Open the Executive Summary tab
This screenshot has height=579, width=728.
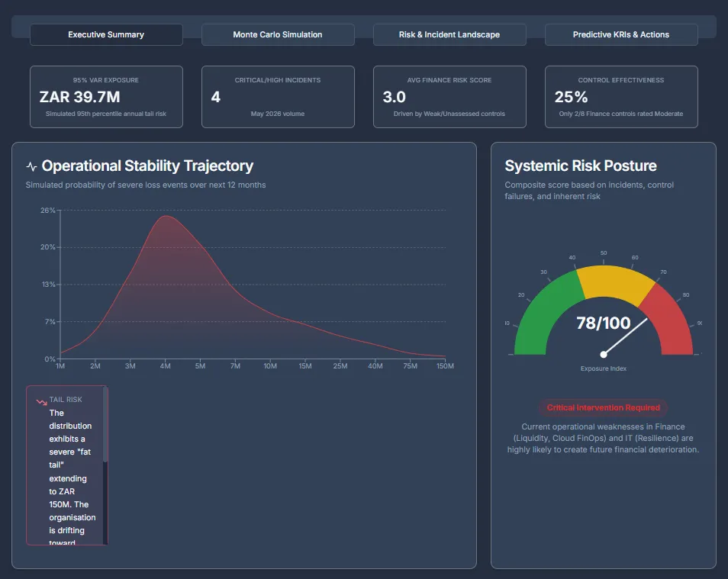[106, 35]
